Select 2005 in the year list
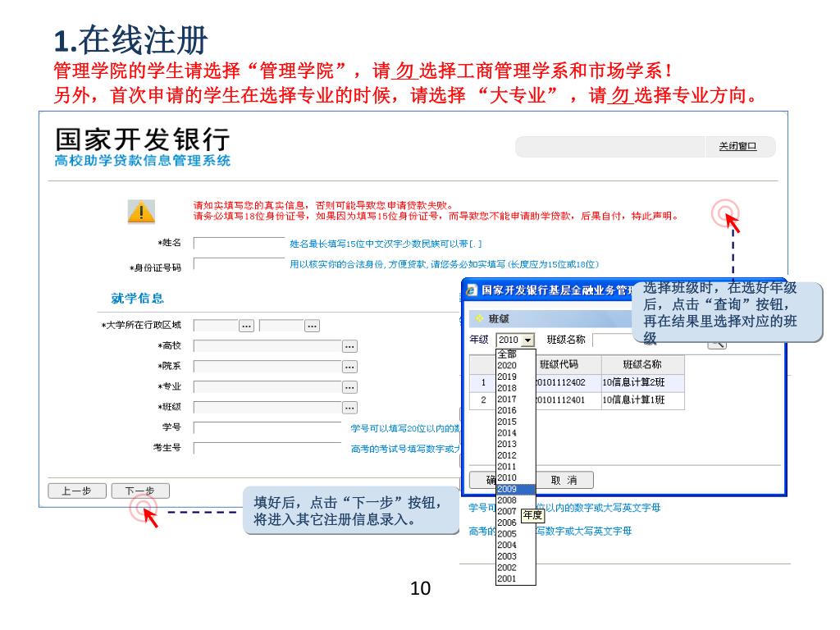840x630 pixels. point(515,534)
